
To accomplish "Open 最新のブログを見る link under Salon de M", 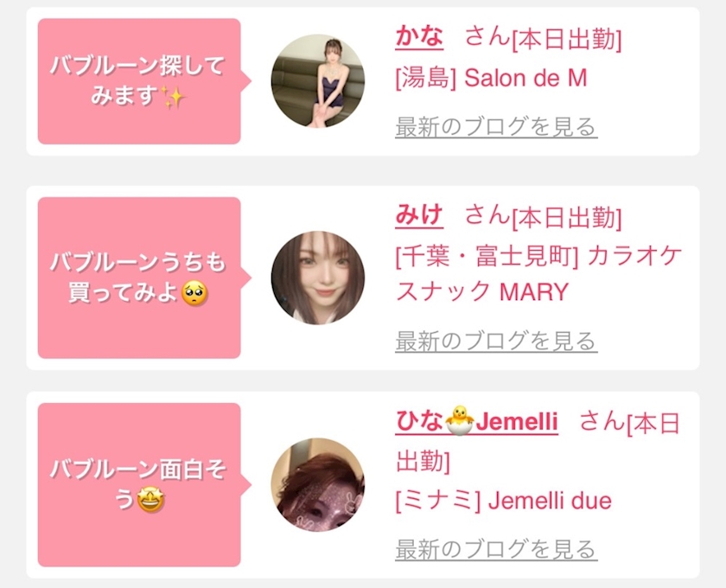I will point(496,126).
